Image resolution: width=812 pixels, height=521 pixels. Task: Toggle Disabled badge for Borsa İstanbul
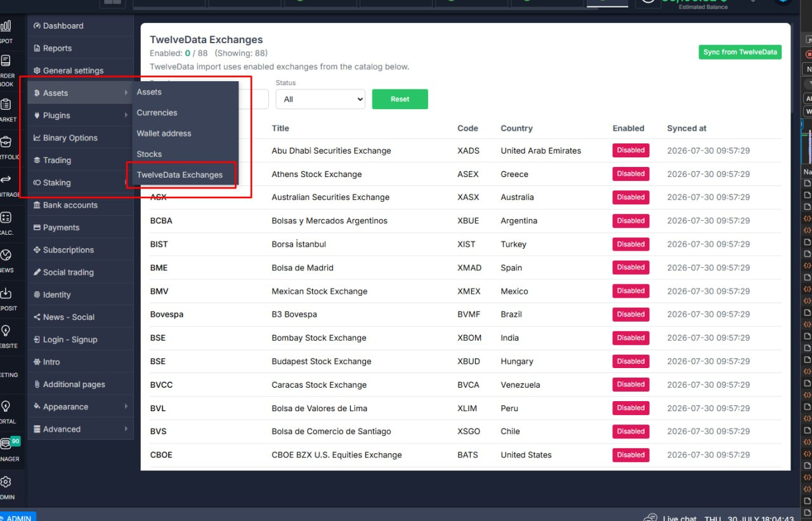tap(631, 244)
